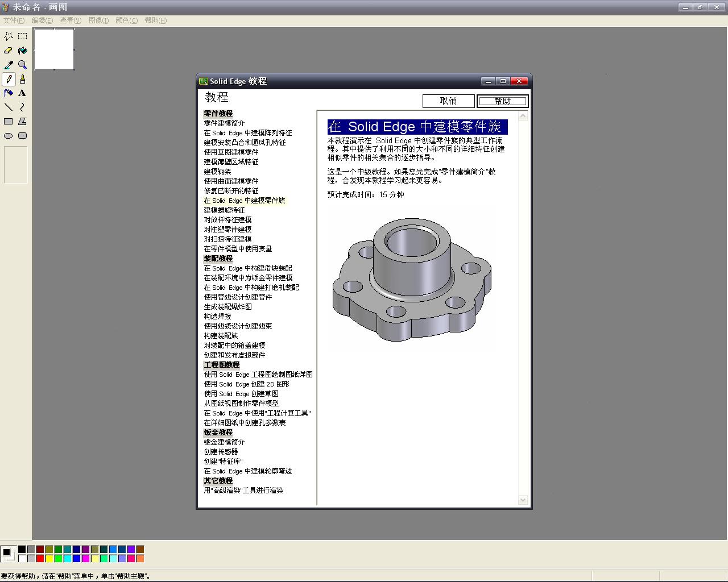The height and width of the screenshot is (582, 728).
Task: Open tutorial 建模安装凸台和通风孔特征
Action: click(245, 143)
